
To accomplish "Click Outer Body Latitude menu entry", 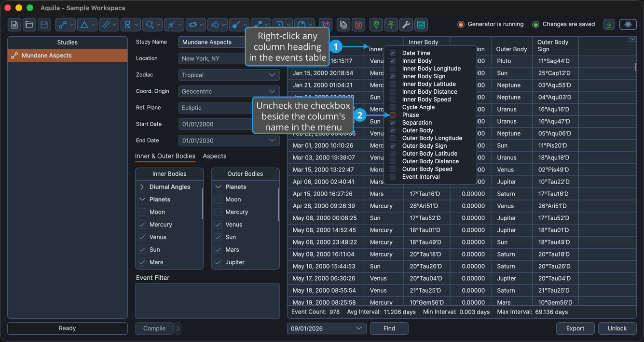I will click(x=430, y=154).
